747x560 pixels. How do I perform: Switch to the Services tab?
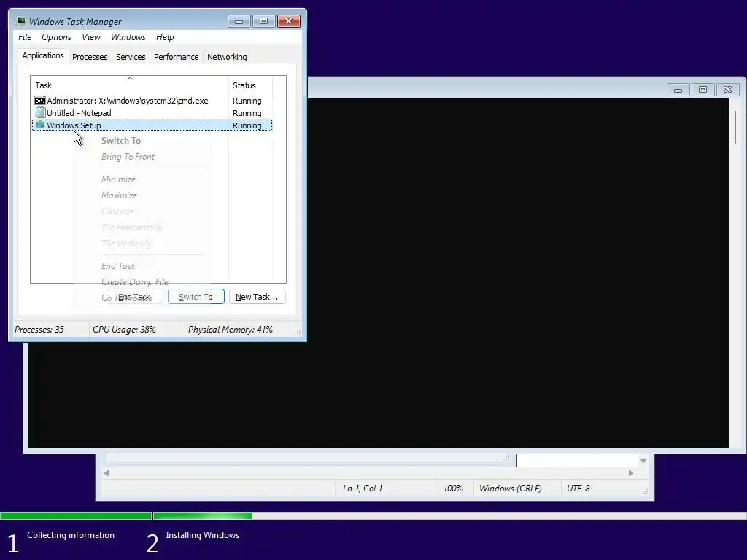(x=131, y=57)
